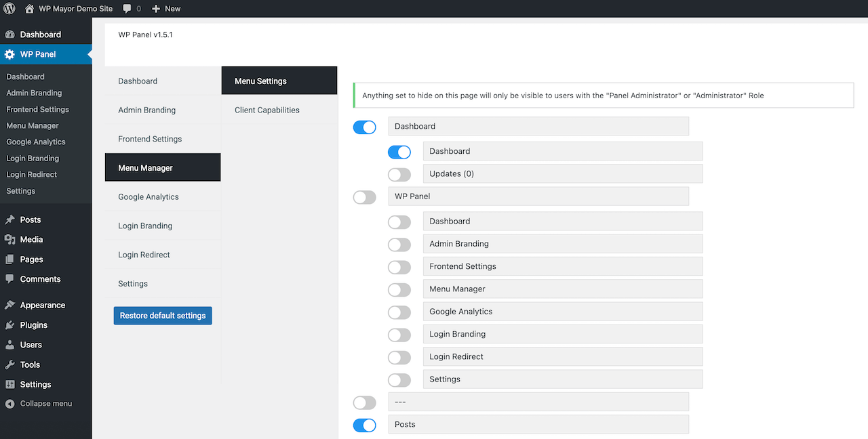Select Frontend Settings in the panel tab list
The image size is (868, 439).
click(x=163, y=139)
